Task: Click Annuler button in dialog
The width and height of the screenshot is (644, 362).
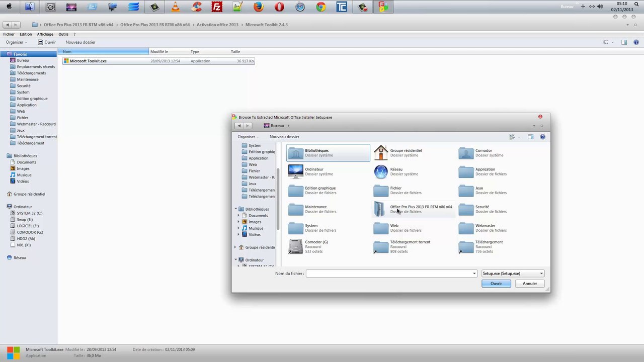Action: tap(530, 284)
